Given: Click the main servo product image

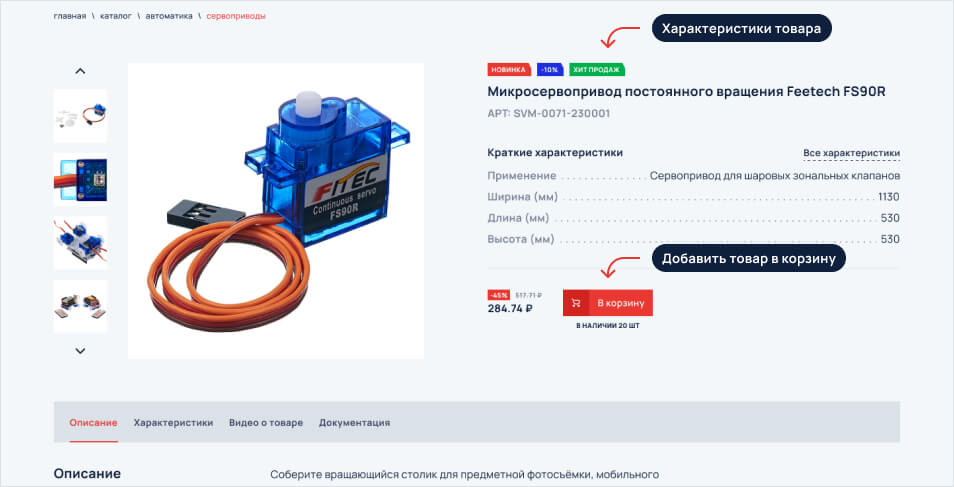Looking at the screenshot, I should [x=276, y=211].
